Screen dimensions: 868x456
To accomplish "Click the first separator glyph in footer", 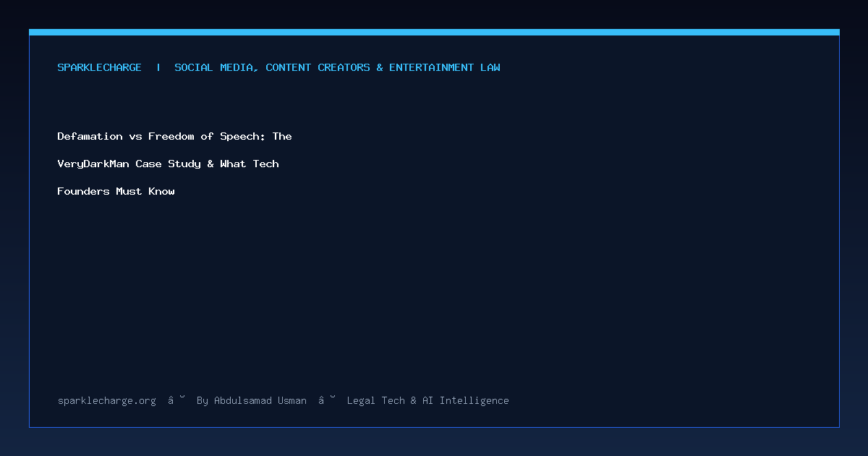I will tap(176, 400).
